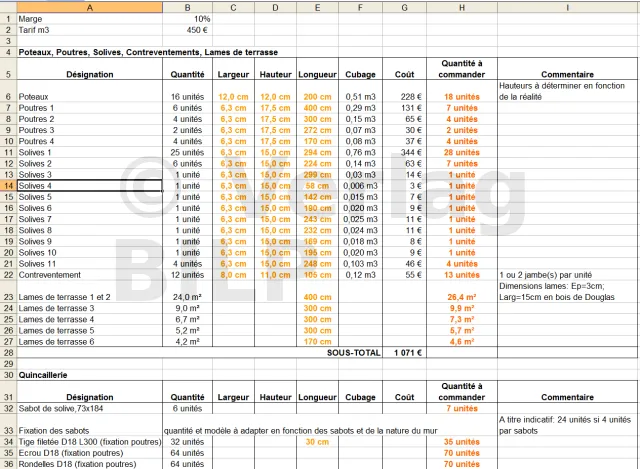Select the Poteaux cost cell showing 228 €
The image size is (640, 469).
[x=404, y=96]
